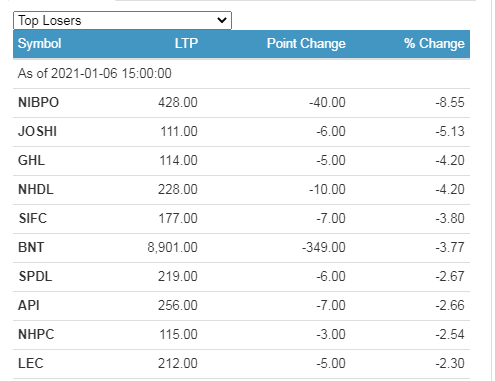Click the As of 2021-01-06 timestamp row
The width and height of the screenshot is (495, 381).
coord(241,73)
